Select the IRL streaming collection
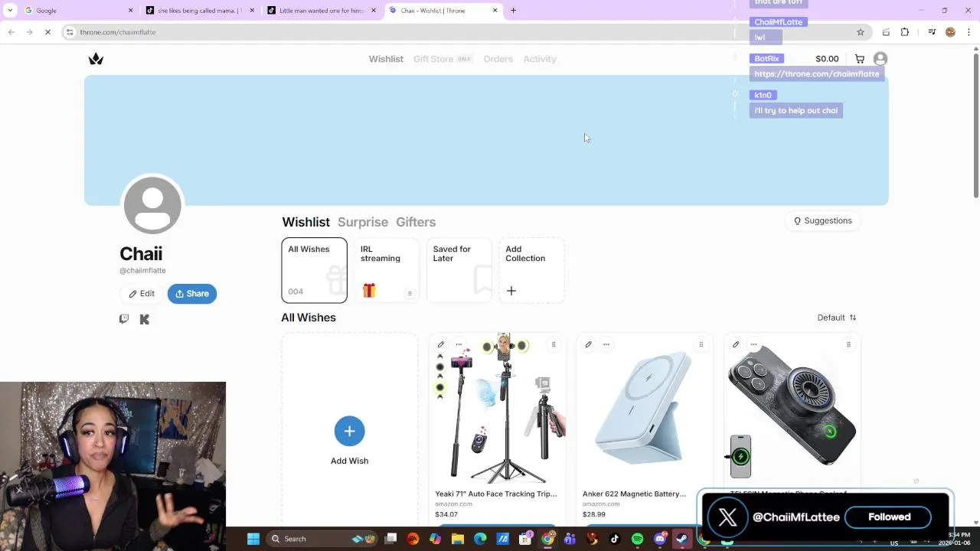The image size is (980, 551). pyautogui.click(x=386, y=270)
